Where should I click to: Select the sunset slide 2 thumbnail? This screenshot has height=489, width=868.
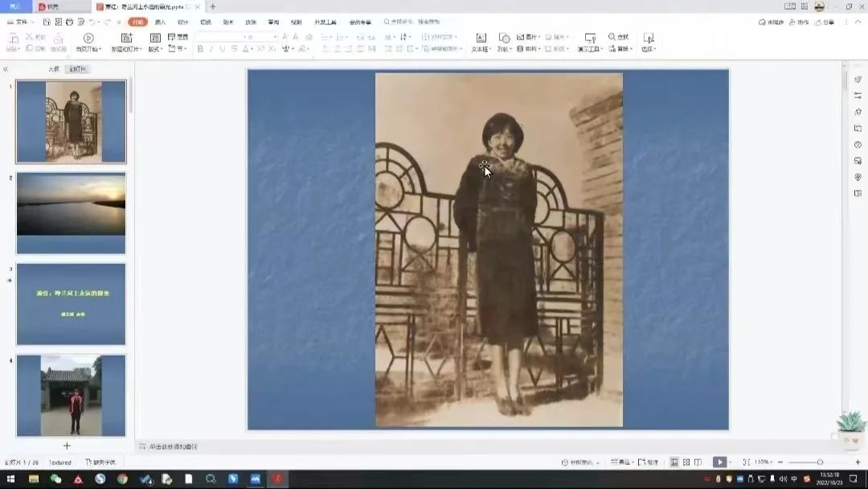[x=71, y=212]
